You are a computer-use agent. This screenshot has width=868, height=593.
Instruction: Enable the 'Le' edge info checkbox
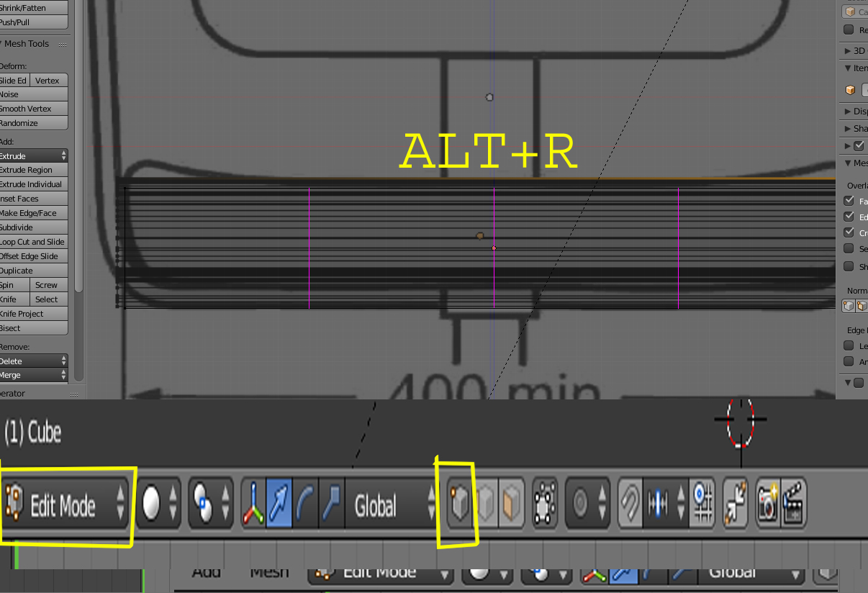tap(849, 345)
